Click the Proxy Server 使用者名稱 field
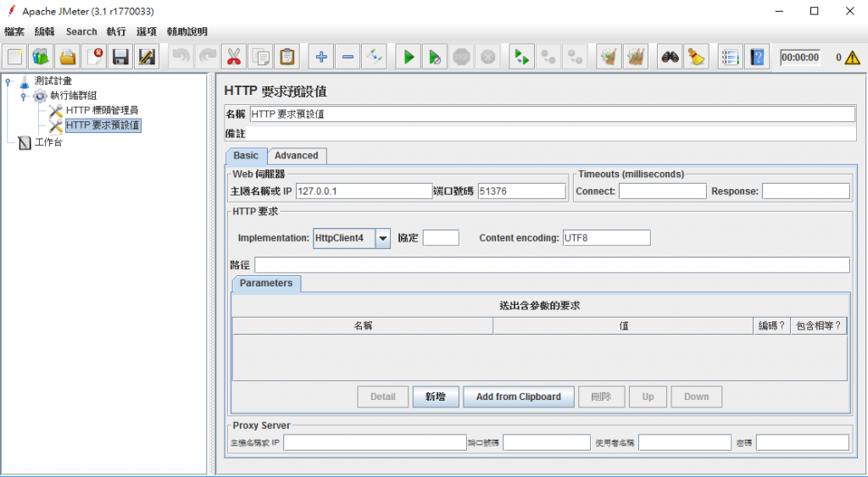 pos(685,443)
